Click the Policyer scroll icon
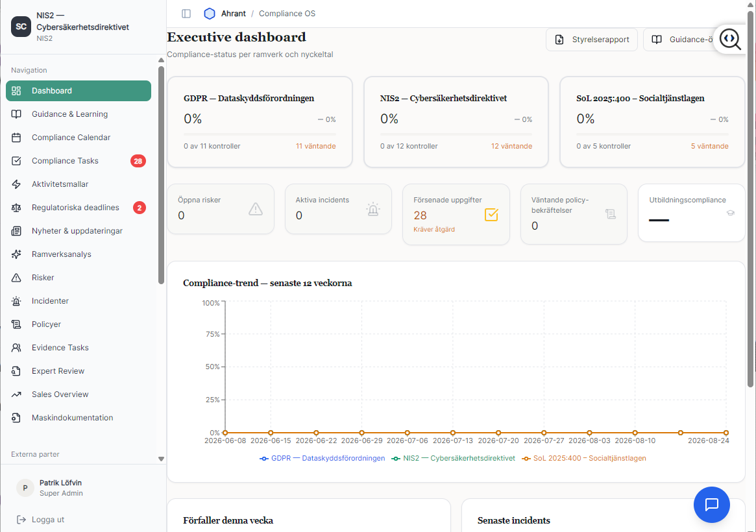The height and width of the screenshot is (532, 756). click(x=16, y=324)
